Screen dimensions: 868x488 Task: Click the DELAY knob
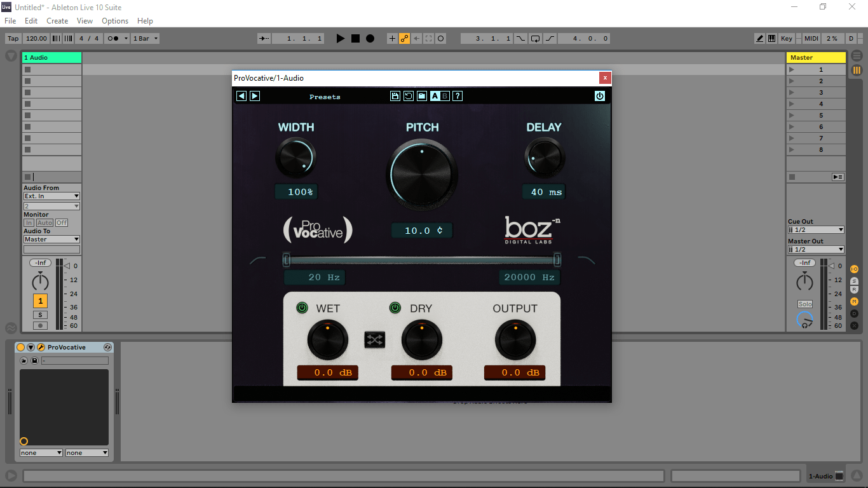pyautogui.click(x=545, y=158)
